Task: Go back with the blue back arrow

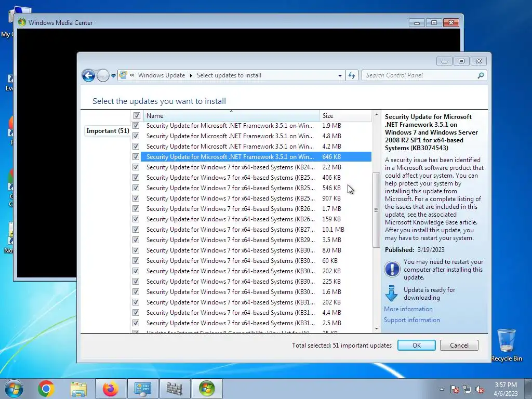Action: (x=88, y=75)
